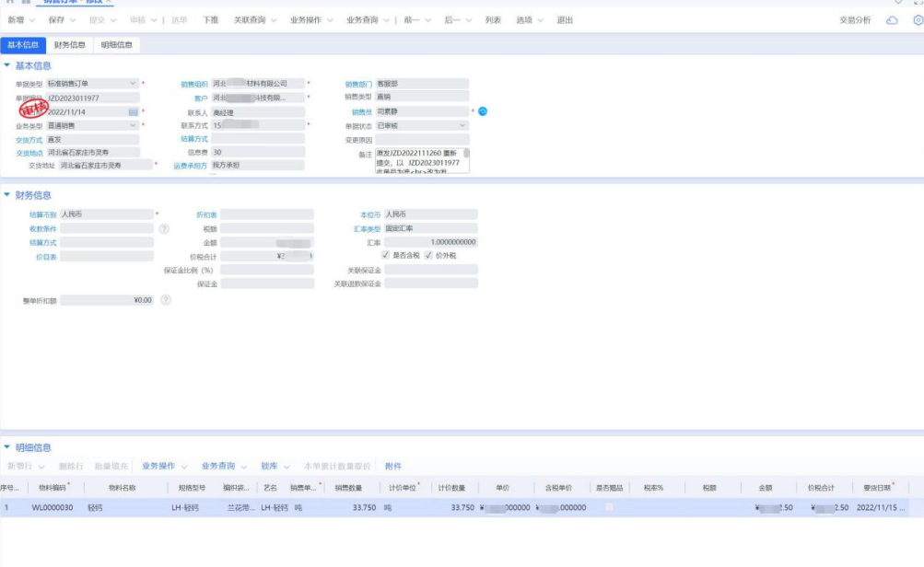924x567 pixels.
Task: Click the blue refresh icon beside 销售员
Action: click(483, 111)
